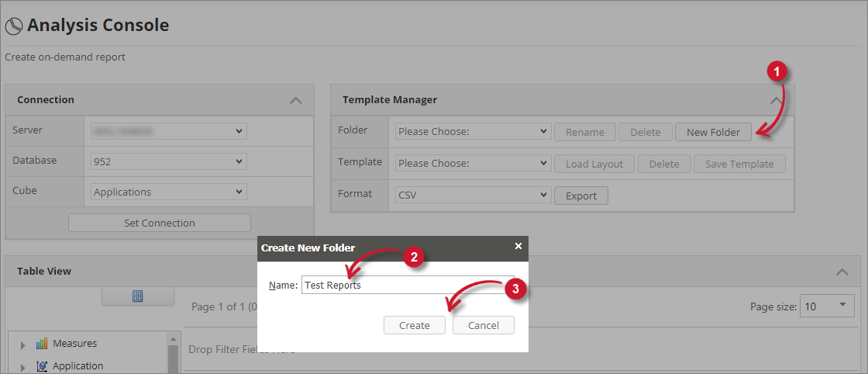
Task: Click the Drop Filter Fields Here area
Action: 241,350
